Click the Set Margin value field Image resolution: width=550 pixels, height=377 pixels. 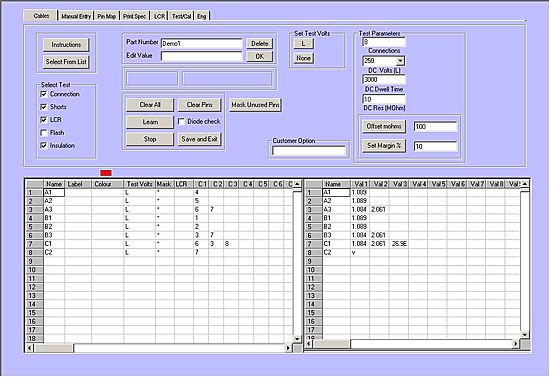[x=436, y=146]
